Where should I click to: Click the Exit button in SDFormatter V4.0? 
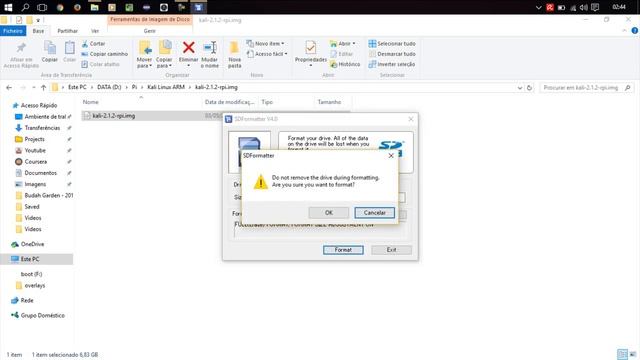pyautogui.click(x=391, y=250)
